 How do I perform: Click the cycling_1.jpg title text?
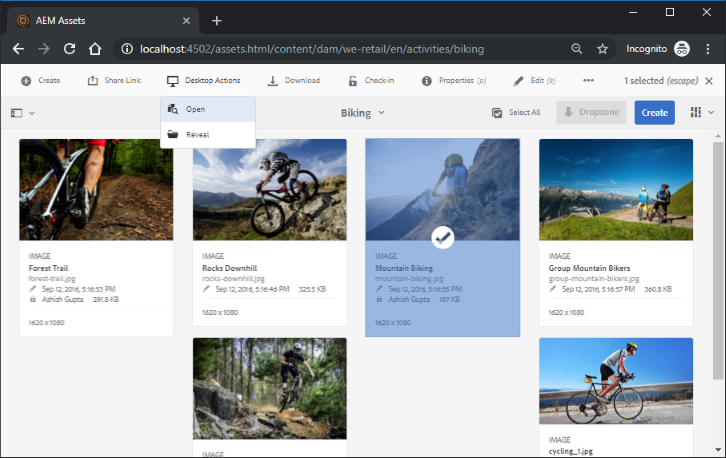[x=570, y=451]
